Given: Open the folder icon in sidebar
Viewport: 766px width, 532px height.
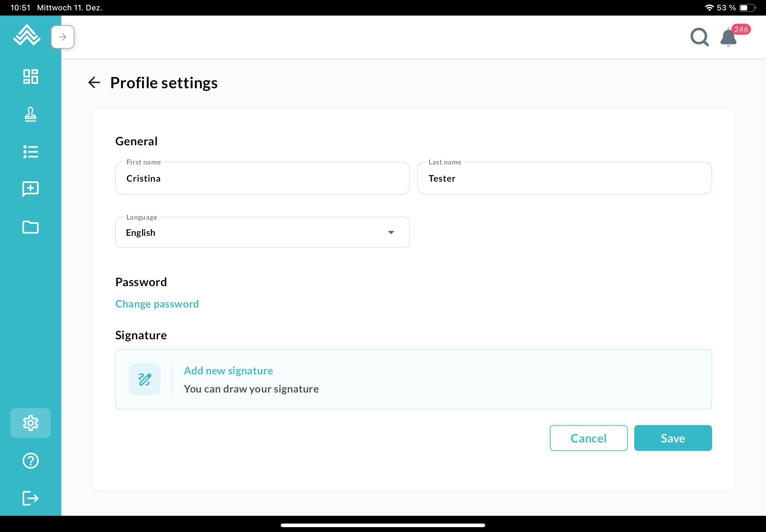Looking at the screenshot, I should (30, 227).
